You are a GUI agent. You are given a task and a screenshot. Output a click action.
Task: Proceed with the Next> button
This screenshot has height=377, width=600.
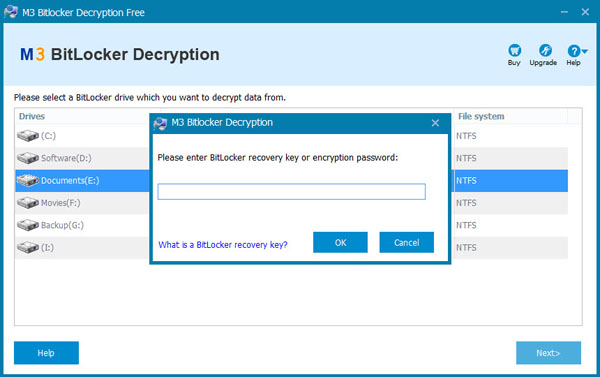[x=548, y=353]
